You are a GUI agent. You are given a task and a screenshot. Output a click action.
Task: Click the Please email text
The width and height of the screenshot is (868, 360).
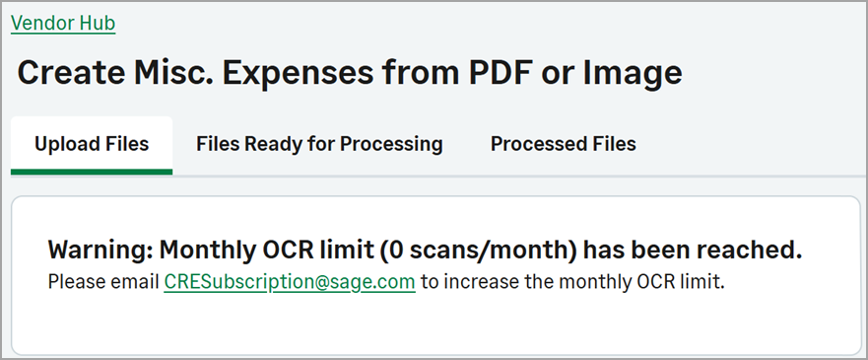click(103, 282)
